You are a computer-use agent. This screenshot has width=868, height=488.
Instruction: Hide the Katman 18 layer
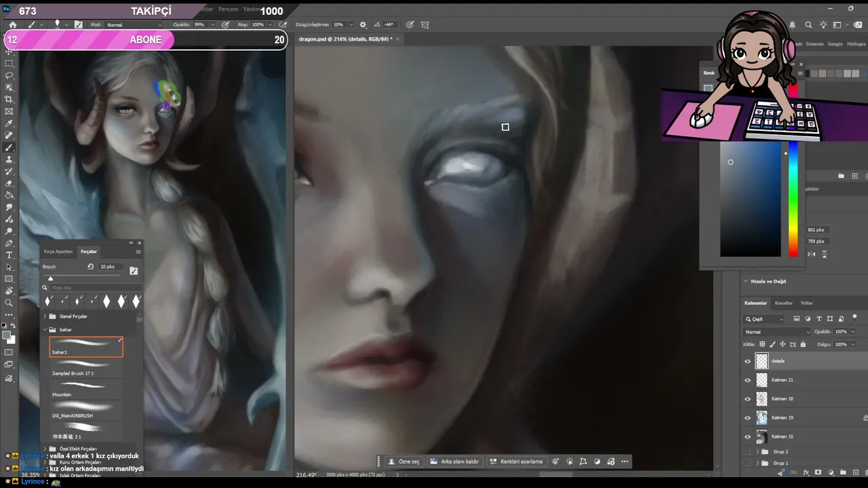(x=747, y=399)
